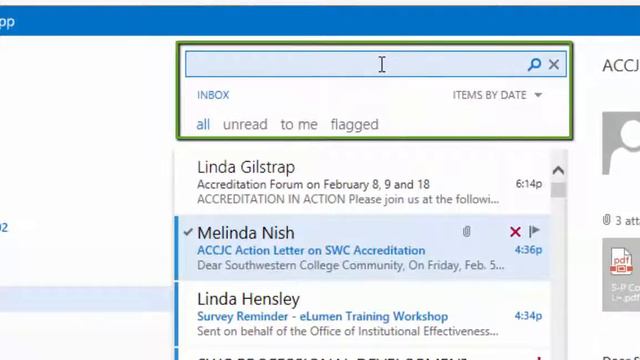Screen dimensions: 640x360
Task: Click the attachment paperclip on Melinda Nish email
Action: point(467,231)
